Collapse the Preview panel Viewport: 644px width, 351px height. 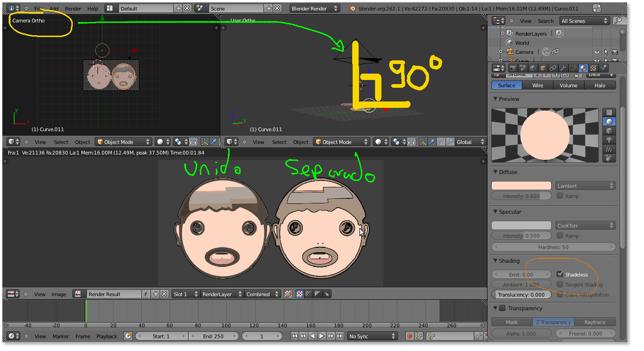coord(495,99)
